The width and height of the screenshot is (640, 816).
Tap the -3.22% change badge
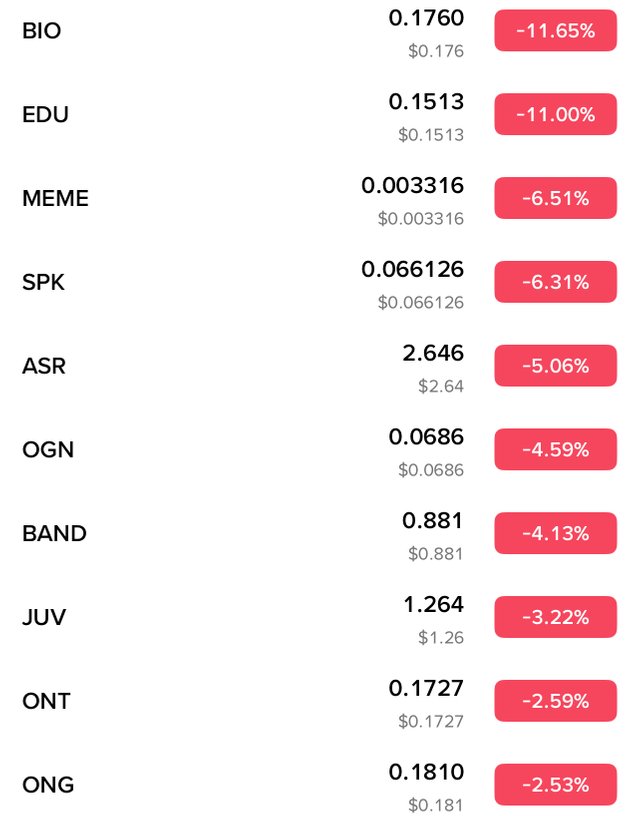[555, 617]
